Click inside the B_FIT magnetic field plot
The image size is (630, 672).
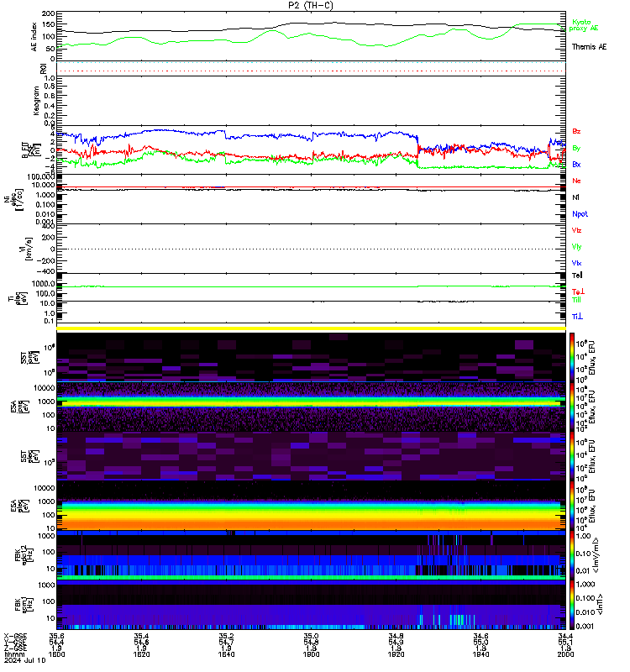tap(311, 150)
